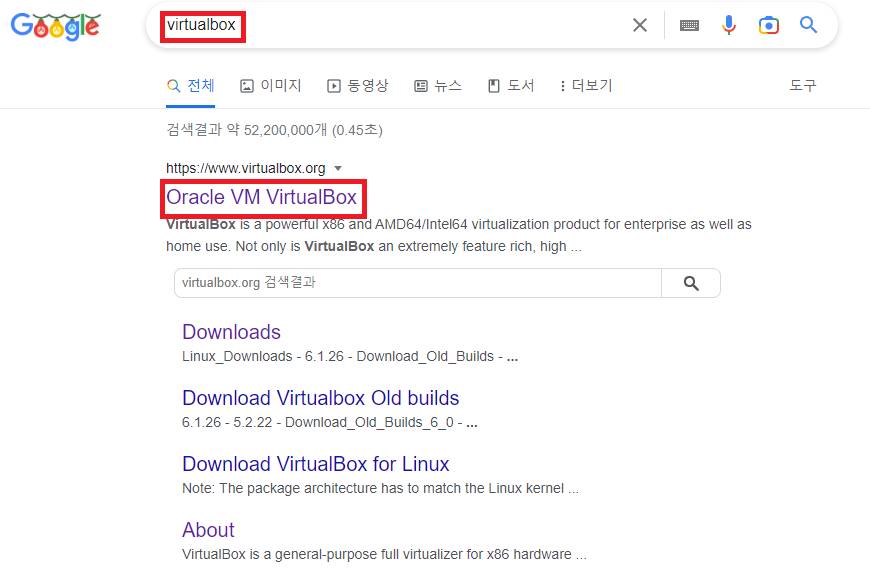Click the blue magnifier search button
870x570 pixels.
pos(808,25)
